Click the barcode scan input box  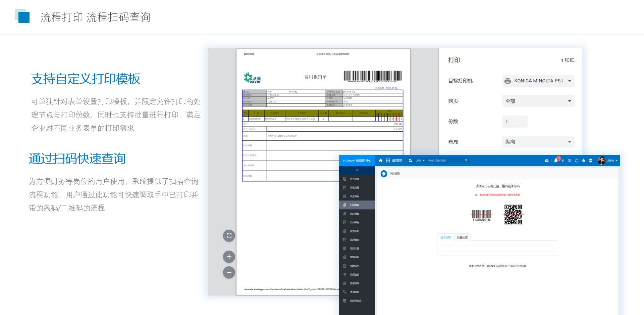click(x=497, y=248)
